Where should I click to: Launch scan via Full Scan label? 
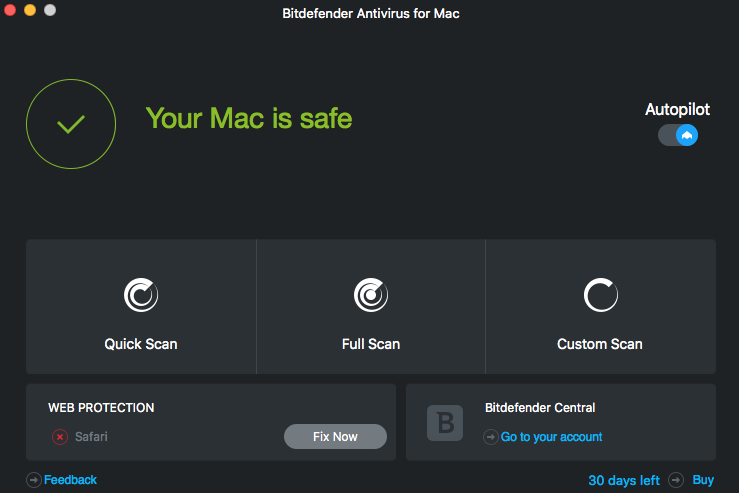pos(371,344)
